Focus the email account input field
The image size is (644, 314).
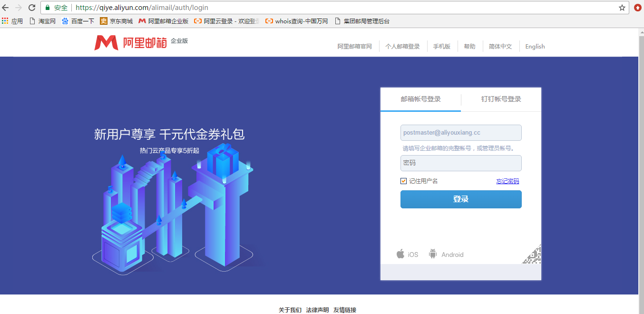point(461,133)
